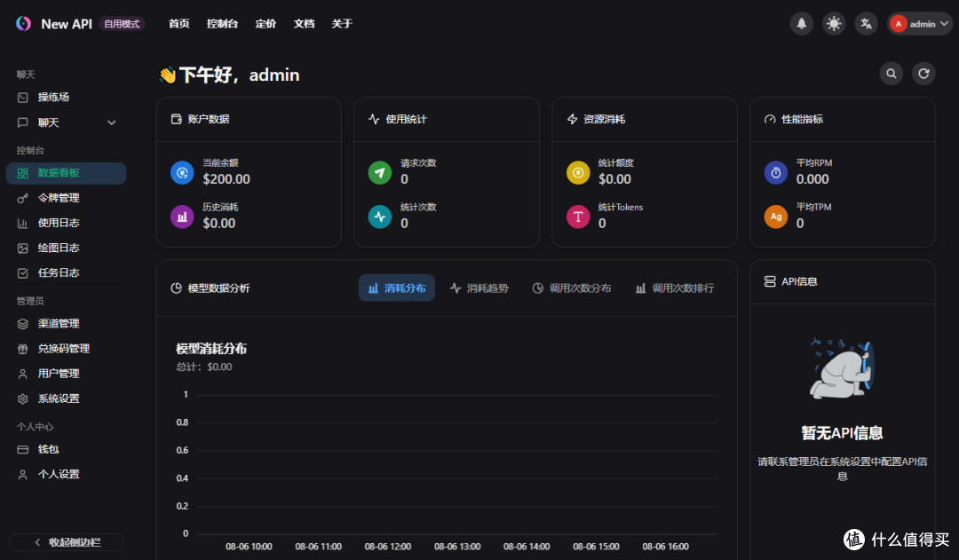
Task: Click the 系统设置 gear icon
Action: 22,399
